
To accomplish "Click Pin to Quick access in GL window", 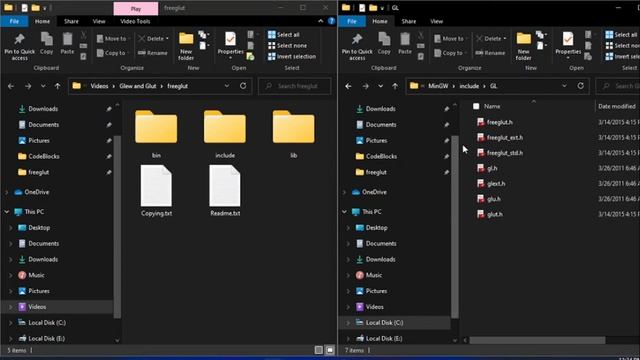I will tap(357, 47).
